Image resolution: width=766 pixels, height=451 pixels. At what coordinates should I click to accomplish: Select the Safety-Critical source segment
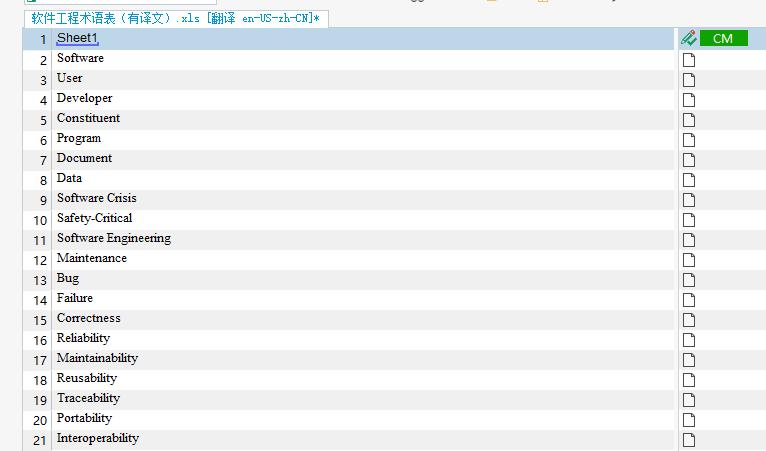[94, 218]
